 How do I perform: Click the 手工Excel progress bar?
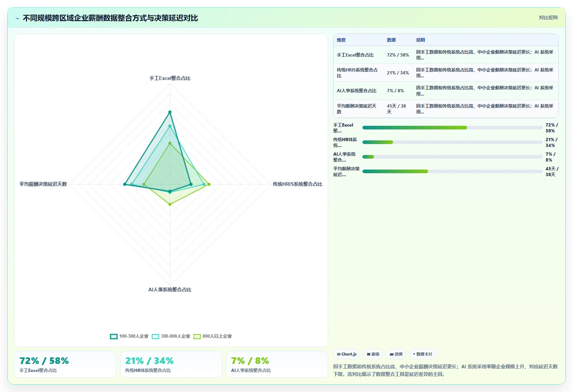point(452,128)
